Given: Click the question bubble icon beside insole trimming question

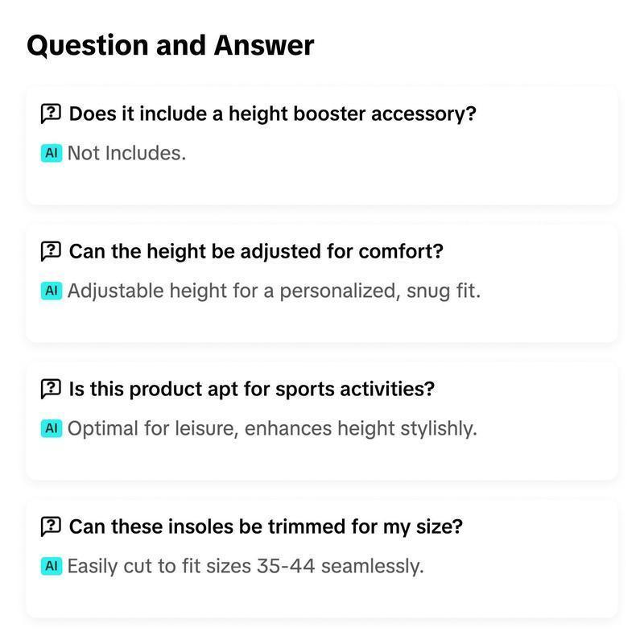Looking at the screenshot, I should [51, 525].
